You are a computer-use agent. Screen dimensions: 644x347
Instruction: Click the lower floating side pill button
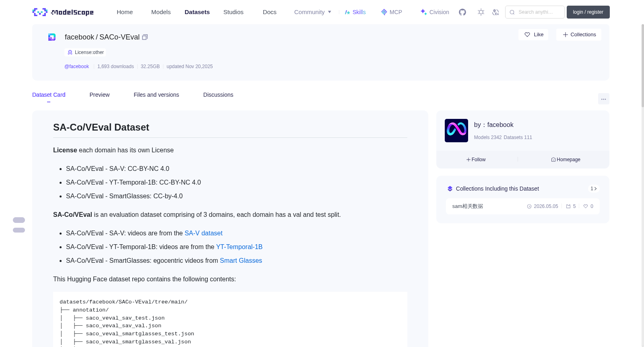[19, 230]
